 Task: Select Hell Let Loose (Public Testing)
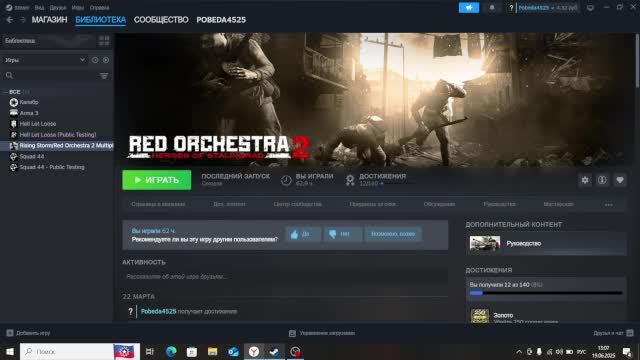pyautogui.click(x=57, y=135)
